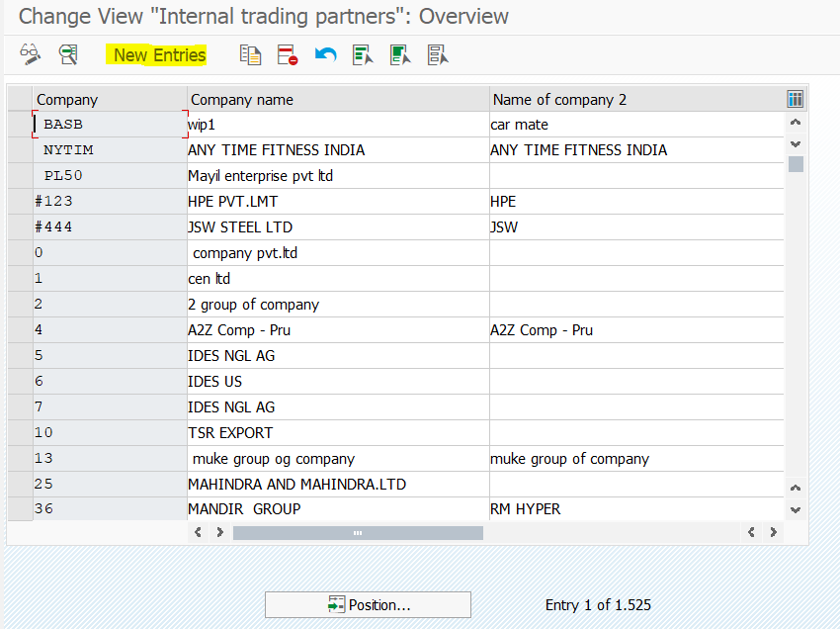Click the table's horizontal scrollbar thumb
The image size is (840, 629).
point(358,533)
